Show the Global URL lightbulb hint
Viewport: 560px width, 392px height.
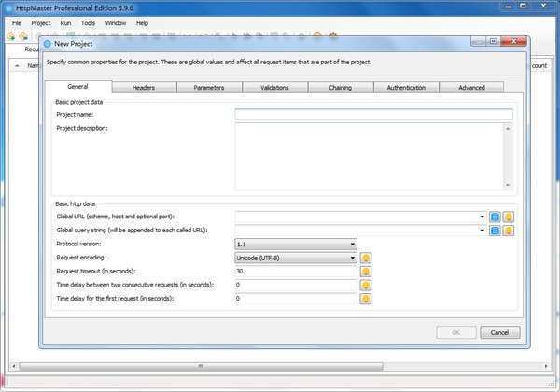[509, 217]
